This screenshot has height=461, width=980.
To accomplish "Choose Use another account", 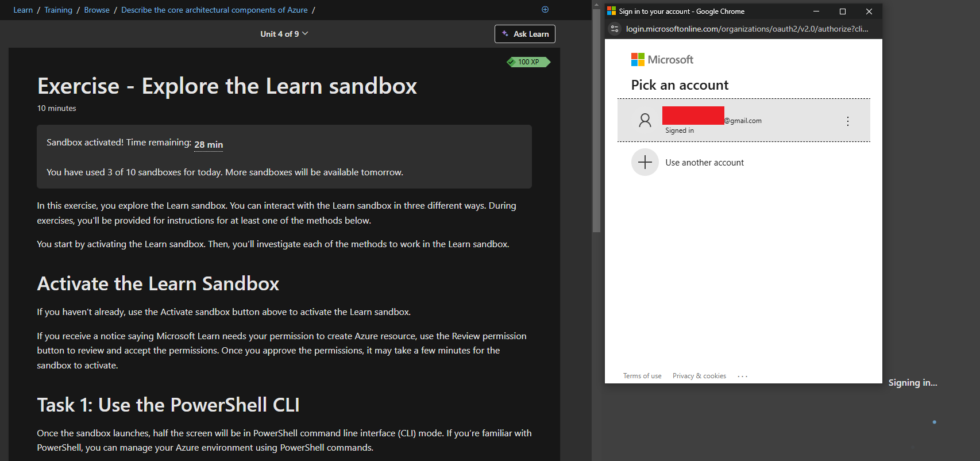I will pos(744,163).
